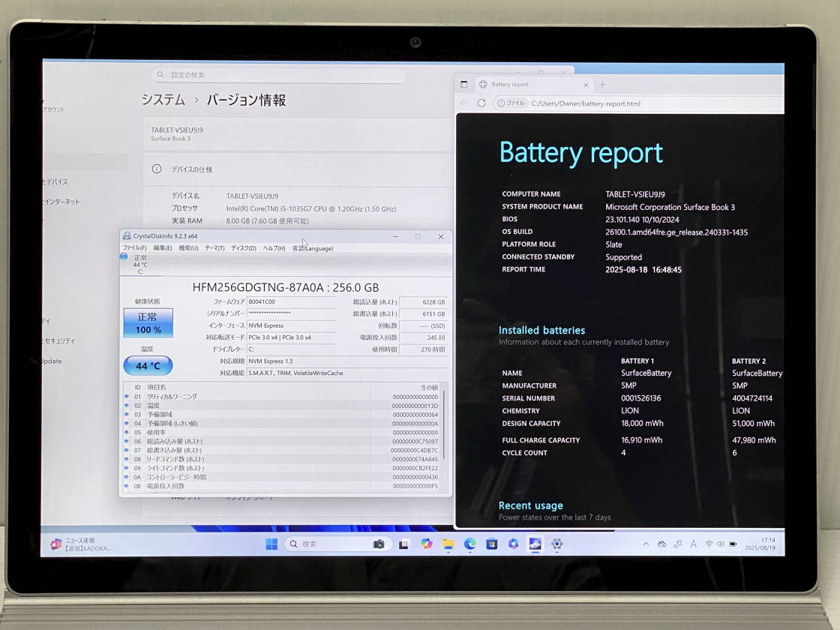Open the pen menu tray icon
Image resolution: width=840 pixels, height=630 pixels.
(678, 544)
